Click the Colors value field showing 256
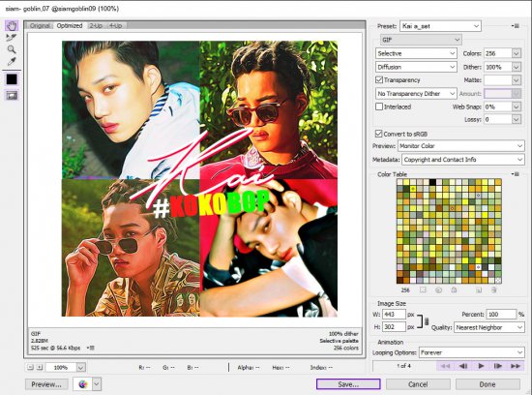Screen dimensions: 532x395 coord(498,53)
